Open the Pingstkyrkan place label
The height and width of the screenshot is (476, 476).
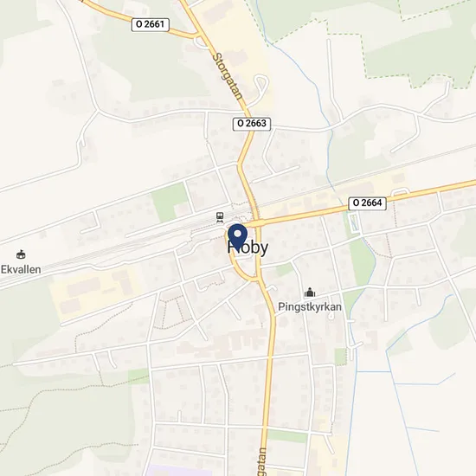(310, 307)
